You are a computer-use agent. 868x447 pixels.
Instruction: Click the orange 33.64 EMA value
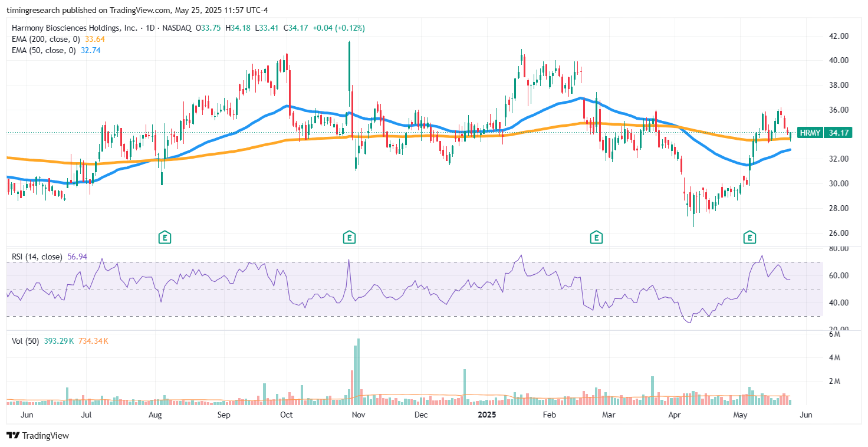pos(94,39)
